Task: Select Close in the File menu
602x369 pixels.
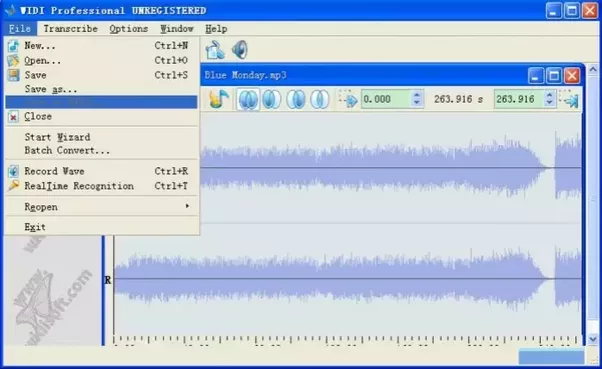Action: tap(101, 116)
